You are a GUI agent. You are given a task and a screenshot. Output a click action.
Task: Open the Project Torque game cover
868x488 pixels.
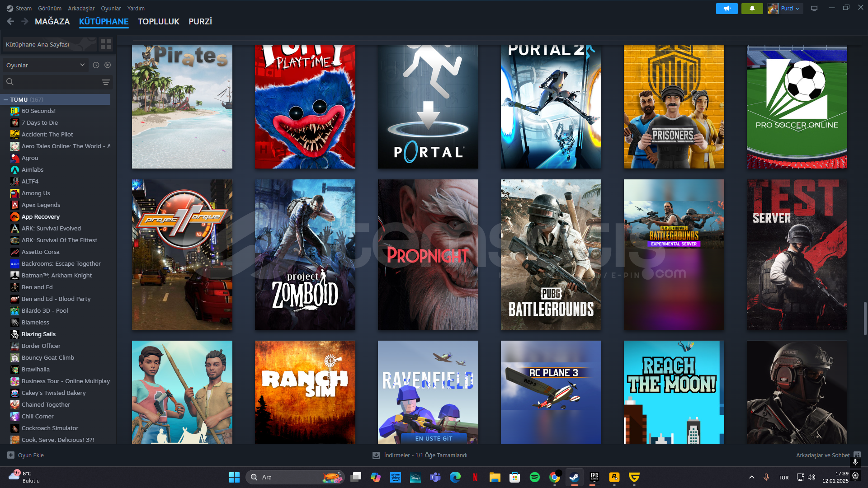[x=182, y=254]
